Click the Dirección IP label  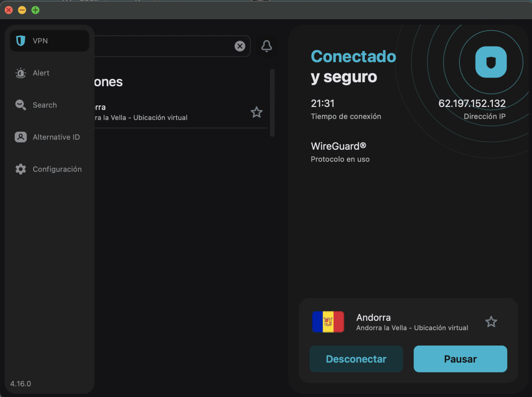[485, 117]
